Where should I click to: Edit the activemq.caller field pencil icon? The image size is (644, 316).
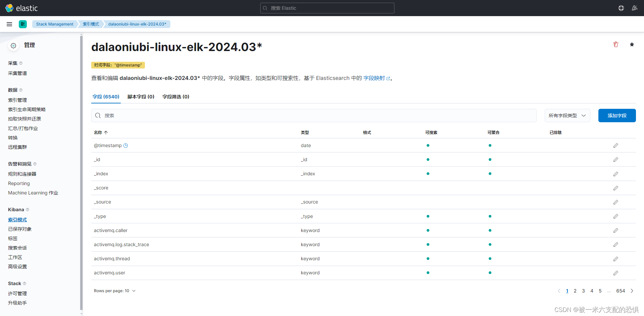click(x=616, y=230)
